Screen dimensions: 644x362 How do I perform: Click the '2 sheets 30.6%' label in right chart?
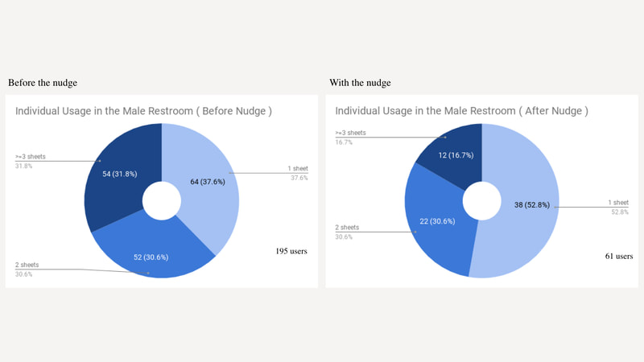click(347, 232)
